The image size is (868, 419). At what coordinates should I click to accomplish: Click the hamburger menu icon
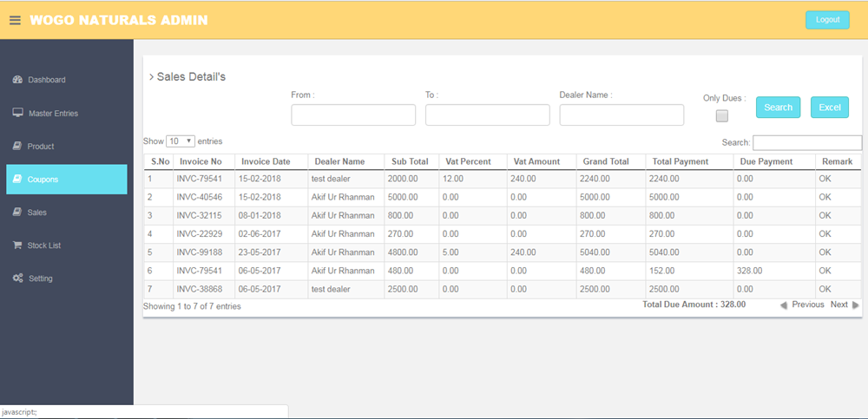tap(15, 20)
